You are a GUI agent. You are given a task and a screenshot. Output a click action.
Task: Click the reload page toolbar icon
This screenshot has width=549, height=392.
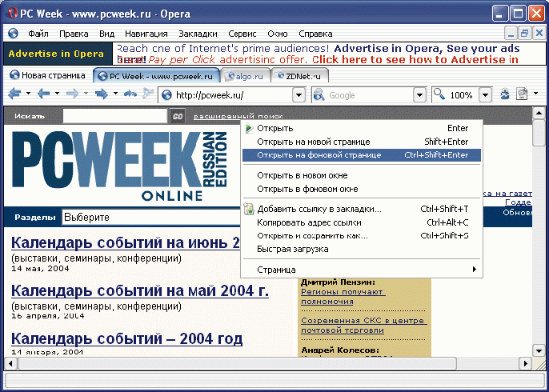tap(130, 94)
